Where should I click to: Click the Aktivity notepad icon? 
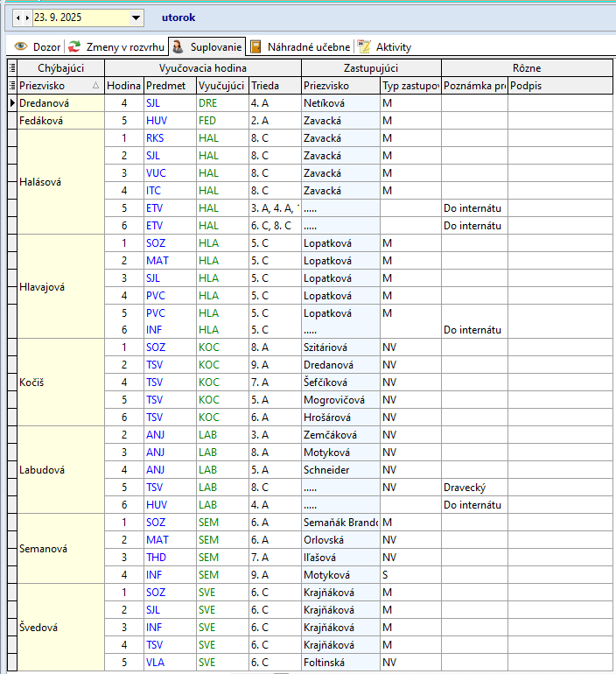coord(363,46)
